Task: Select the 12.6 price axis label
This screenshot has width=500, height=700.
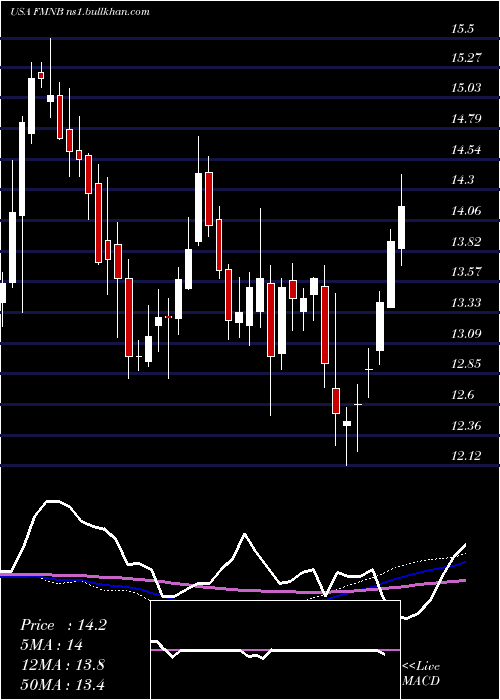Action: point(462,395)
